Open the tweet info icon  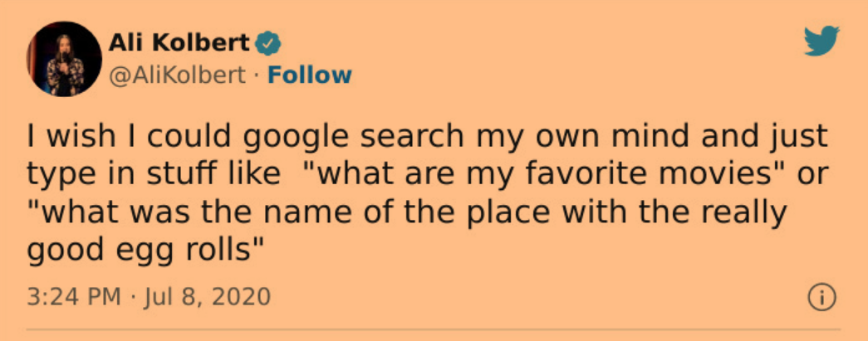click(821, 297)
